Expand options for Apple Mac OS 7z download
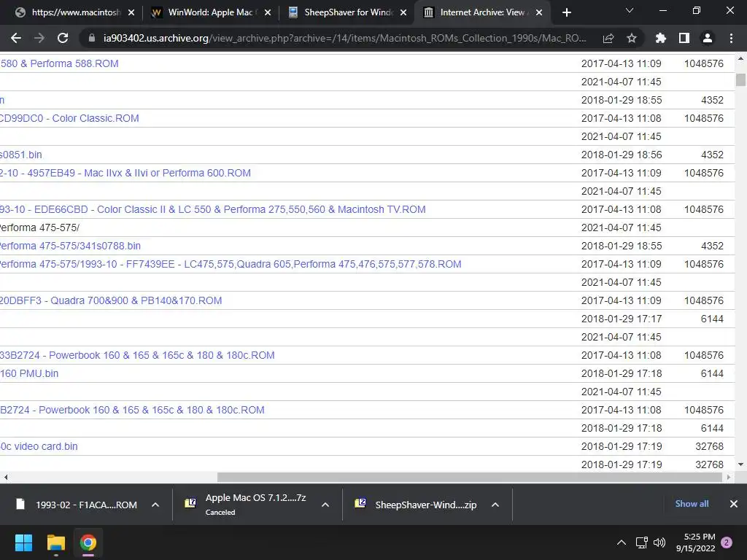Image resolution: width=747 pixels, height=560 pixels. click(x=325, y=505)
